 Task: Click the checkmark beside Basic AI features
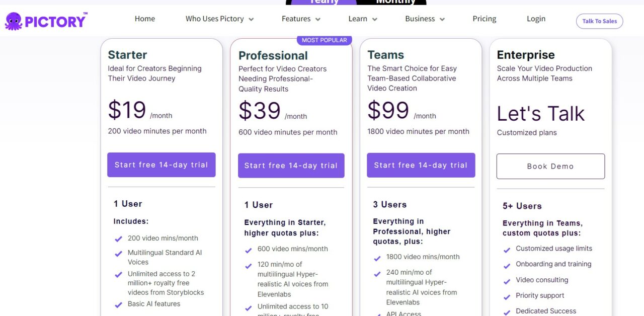point(118,304)
